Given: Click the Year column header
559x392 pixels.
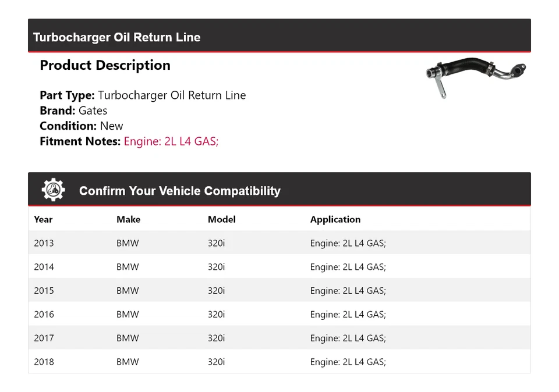Looking at the screenshot, I should point(43,219).
